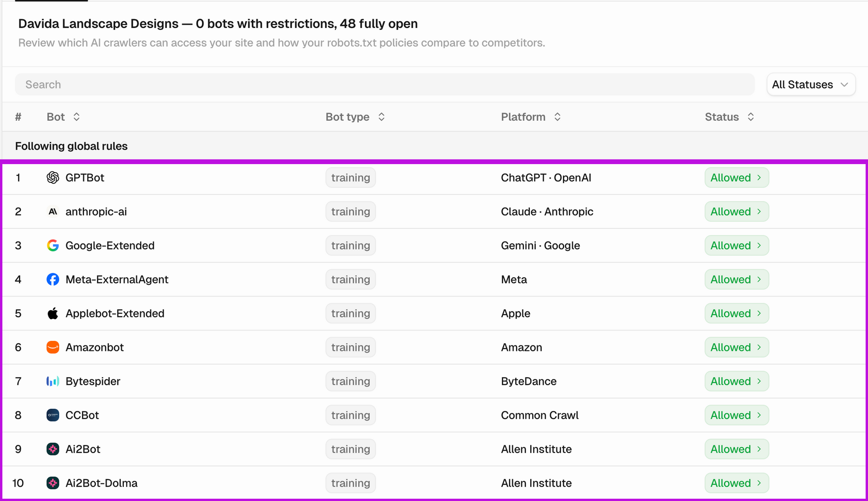868x501 pixels.
Task: Open the Allowed status for anthropic-ai
Action: [x=736, y=212]
